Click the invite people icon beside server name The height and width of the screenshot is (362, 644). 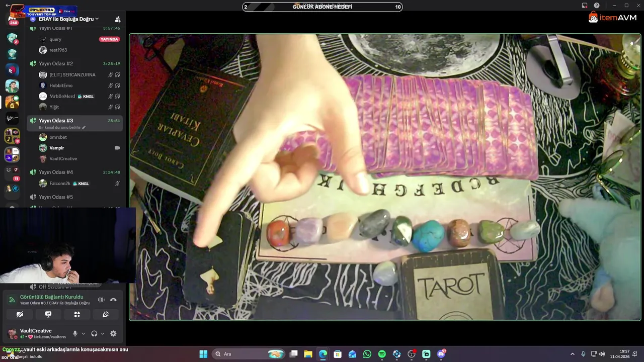118,19
